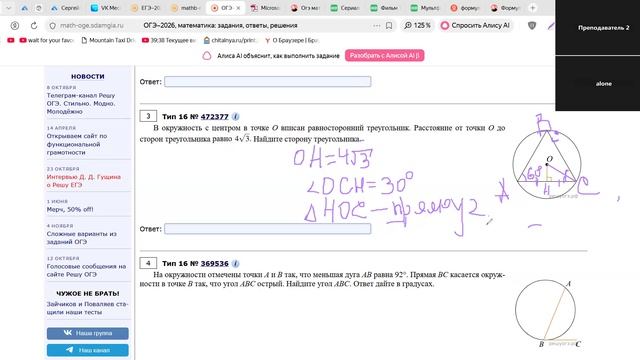This screenshot has width=640, height=360.
Task: Open Mountain Taxi Dri bookmark
Action: pos(108,40)
